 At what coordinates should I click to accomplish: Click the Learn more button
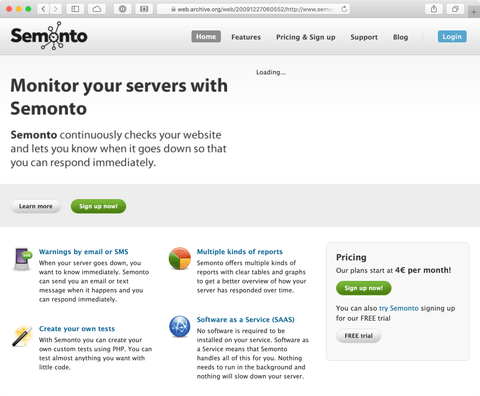tap(36, 206)
